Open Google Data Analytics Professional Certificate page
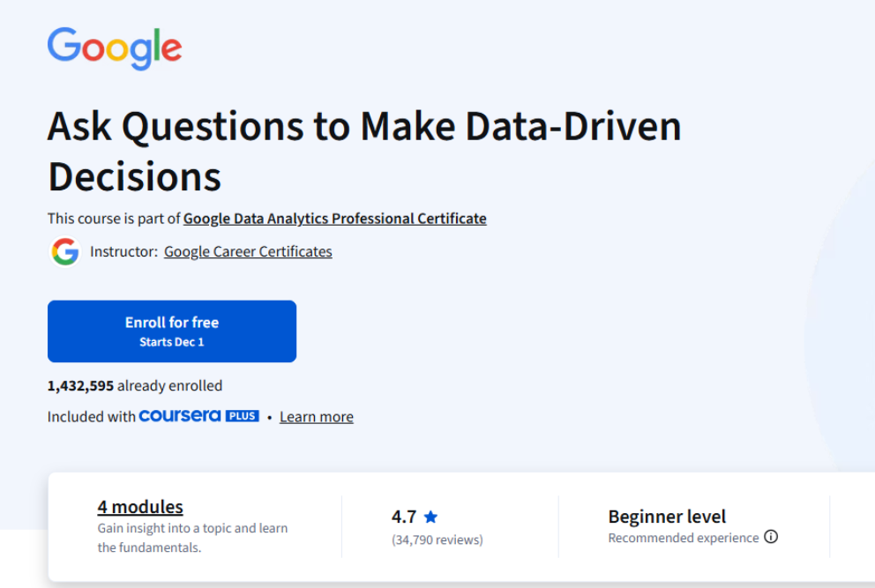 [334, 219]
